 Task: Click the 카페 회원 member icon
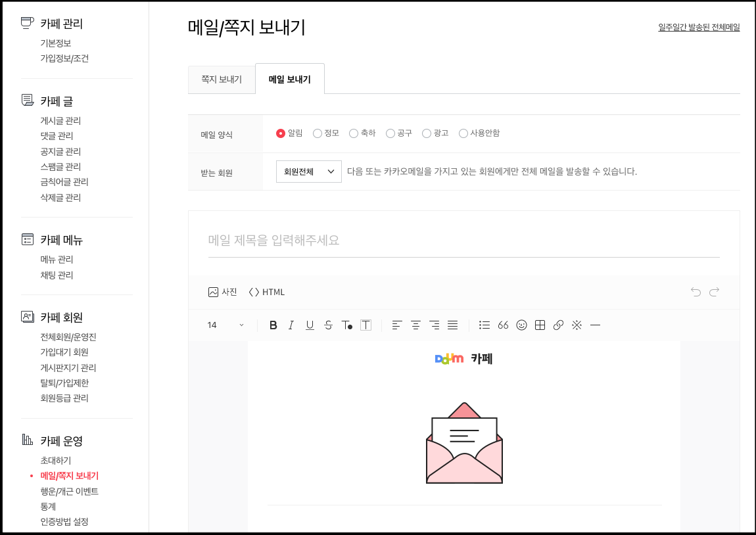(x=28, y=317)
